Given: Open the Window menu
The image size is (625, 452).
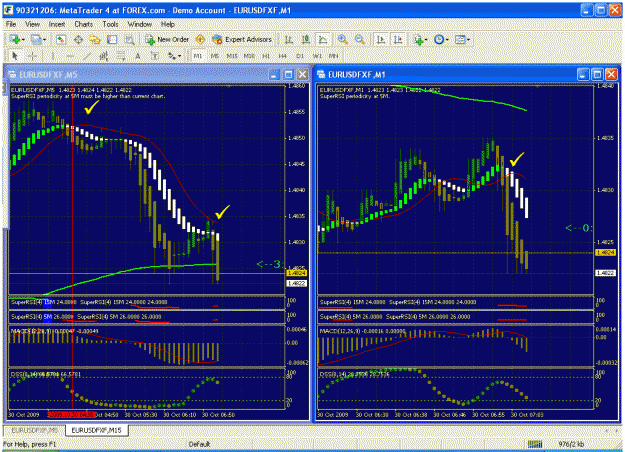Looking at the screenshot, I should (140, 24).
